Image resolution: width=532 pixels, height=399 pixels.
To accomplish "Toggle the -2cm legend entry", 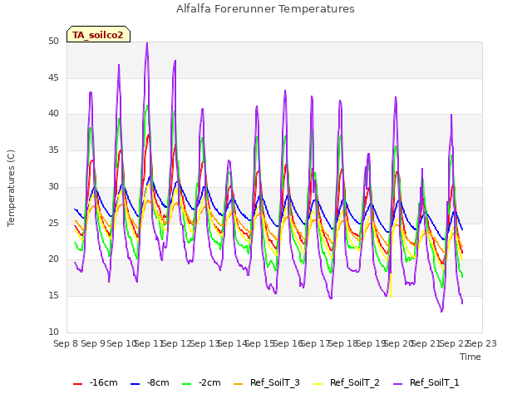I will pyautogui.click(x=201, y=383).
